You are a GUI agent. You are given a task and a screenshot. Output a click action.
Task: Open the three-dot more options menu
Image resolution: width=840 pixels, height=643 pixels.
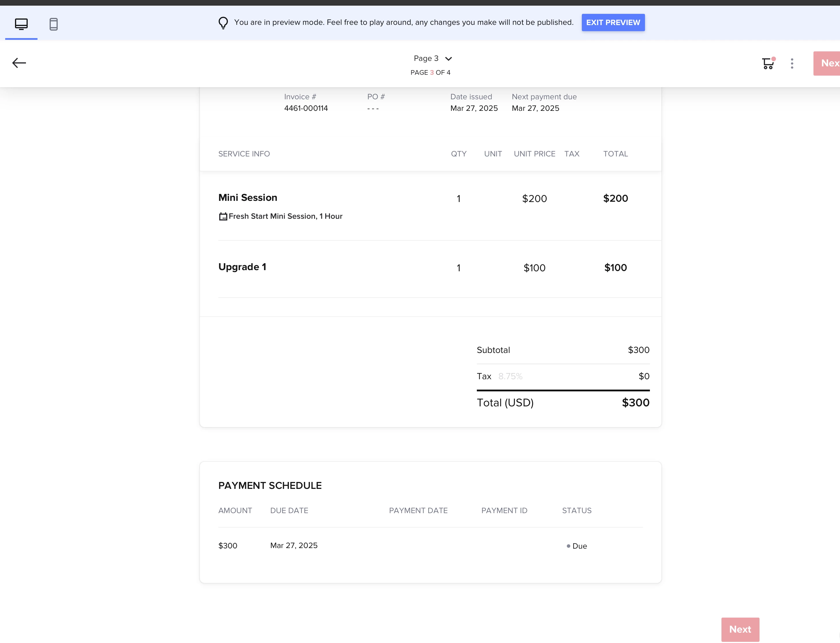[792, 63]
